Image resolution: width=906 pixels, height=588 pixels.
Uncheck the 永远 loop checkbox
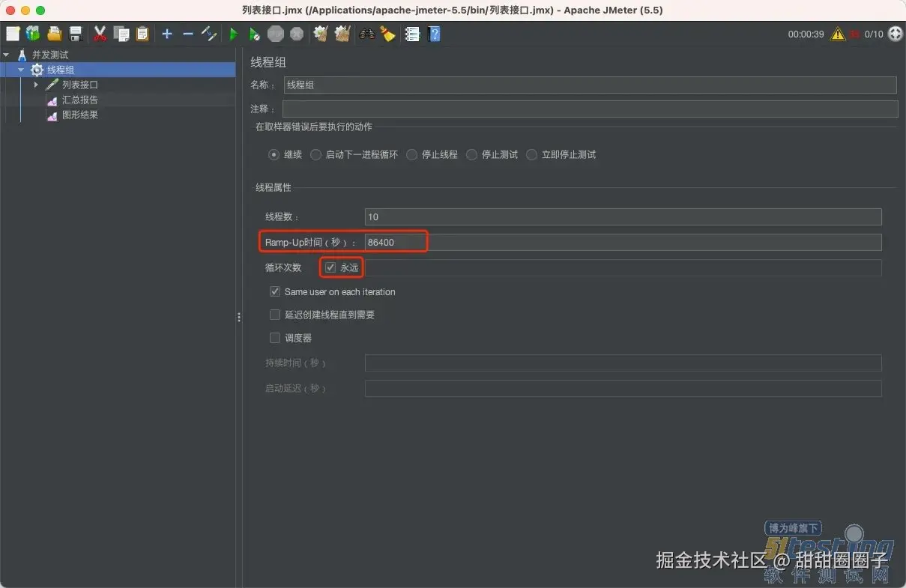point(330,267)
